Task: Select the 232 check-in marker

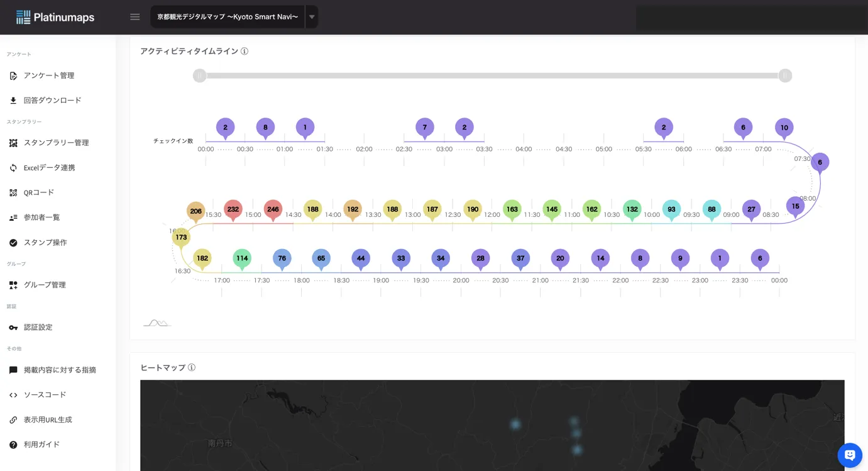Action: 233,210
